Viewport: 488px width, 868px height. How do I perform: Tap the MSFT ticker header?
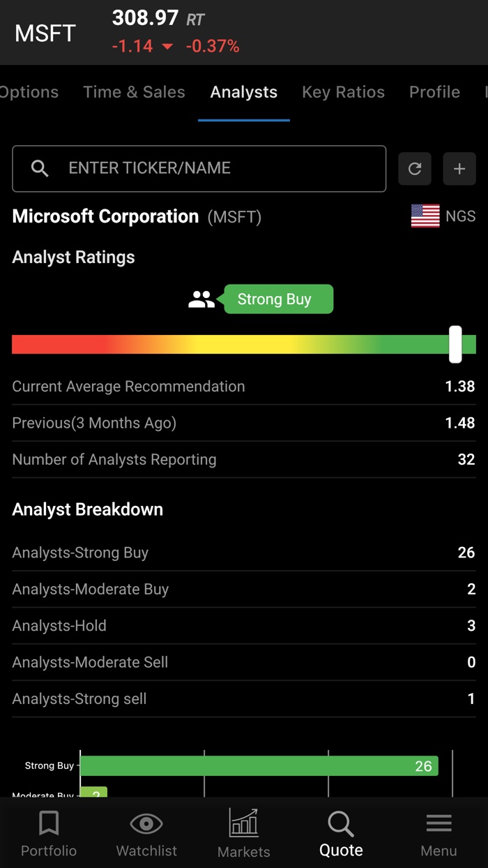(x=45, y=33)
